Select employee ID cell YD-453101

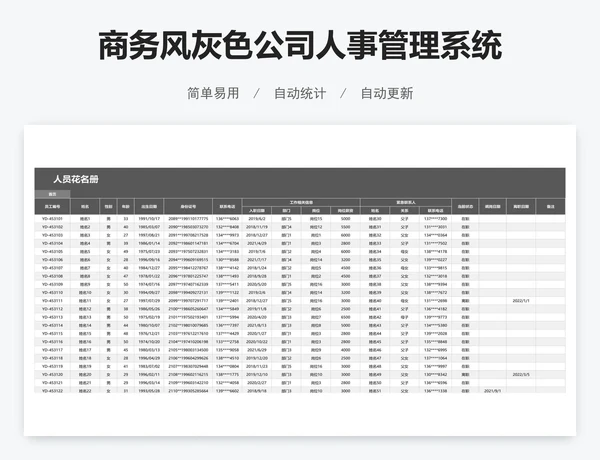(52, 219)
